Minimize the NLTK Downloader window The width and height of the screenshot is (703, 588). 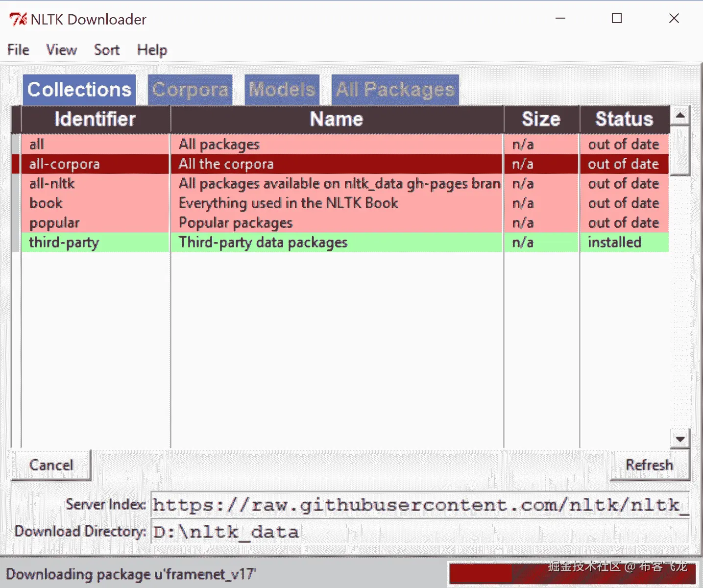click(560, 19)
